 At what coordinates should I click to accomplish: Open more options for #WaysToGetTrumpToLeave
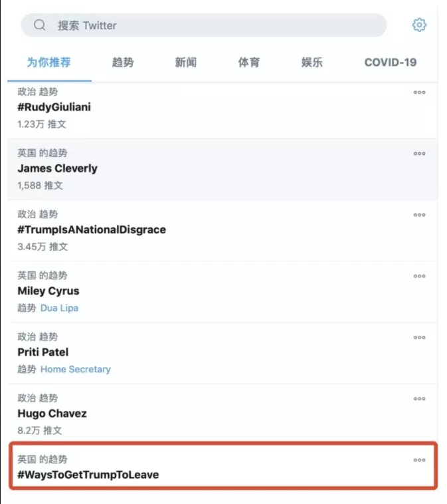[419, 460]
